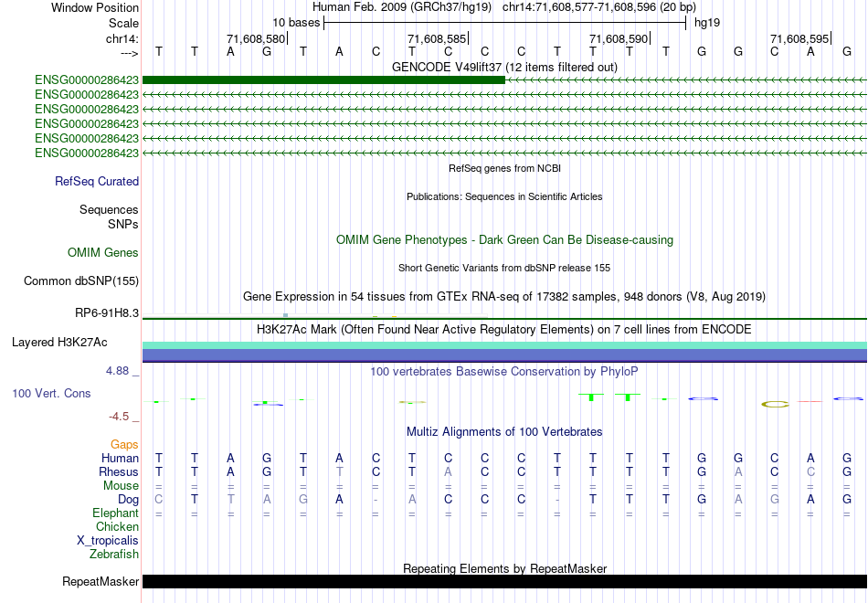This screenshot has height=603, width=868.
Task: Click the Mouse species label
Action: pyautogui.click(x=121, y=486)
